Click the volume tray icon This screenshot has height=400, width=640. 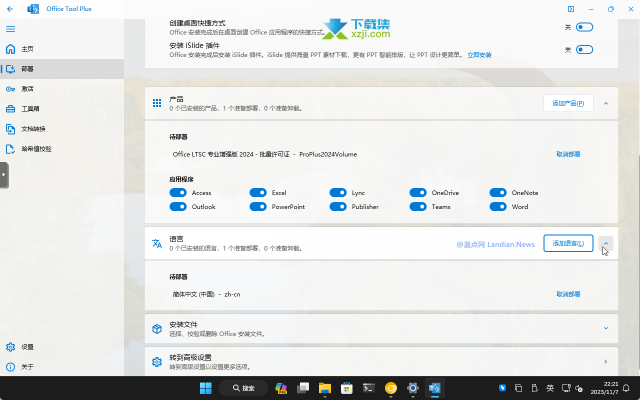point(579,388)
